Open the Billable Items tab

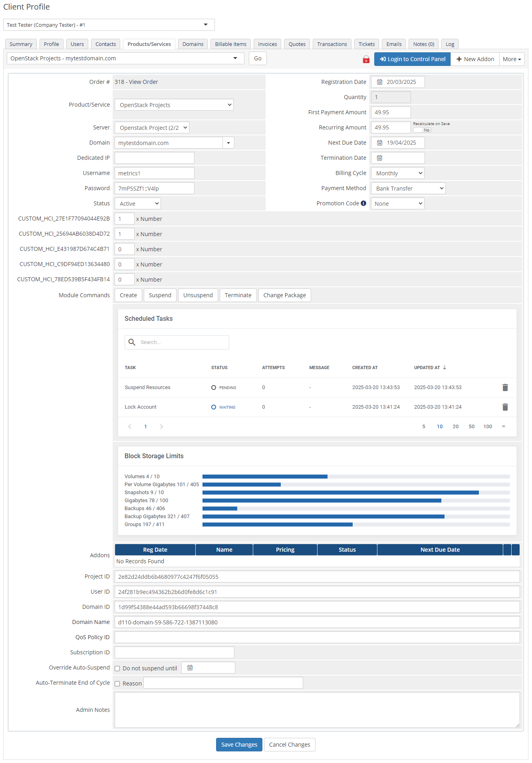pos(230,44)
